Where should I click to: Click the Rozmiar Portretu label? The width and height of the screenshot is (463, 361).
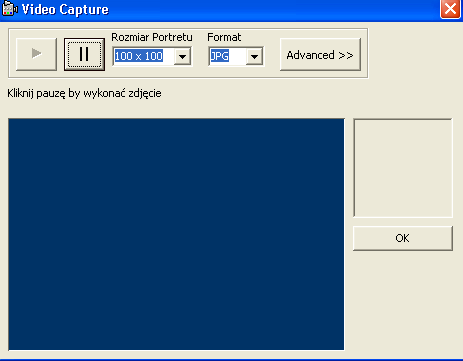click(152, 37)
